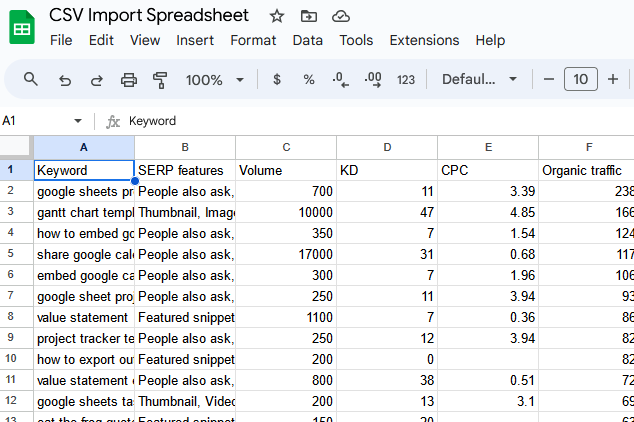Image resolution: width=634 pixels, height=422 pixels.
Task: Click the KD cell '38'
Action: coord(387,380)
